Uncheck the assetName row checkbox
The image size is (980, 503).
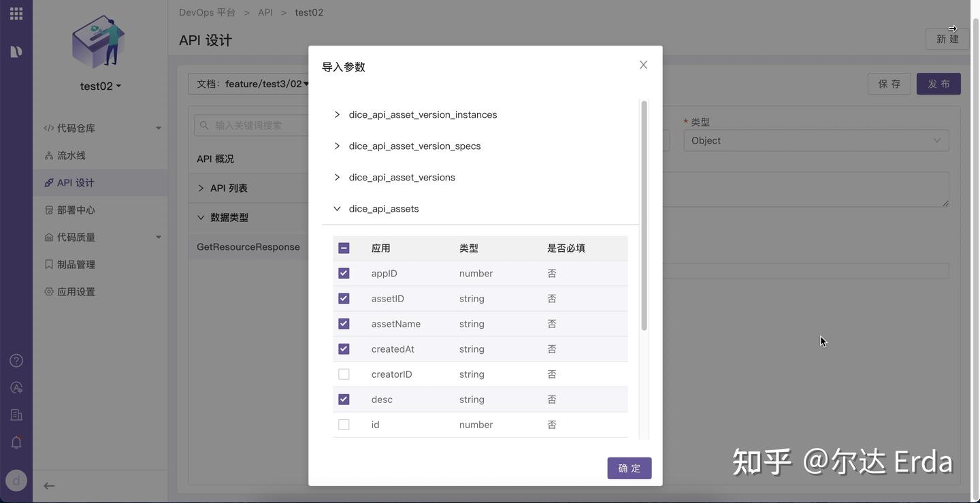[344, 324]
